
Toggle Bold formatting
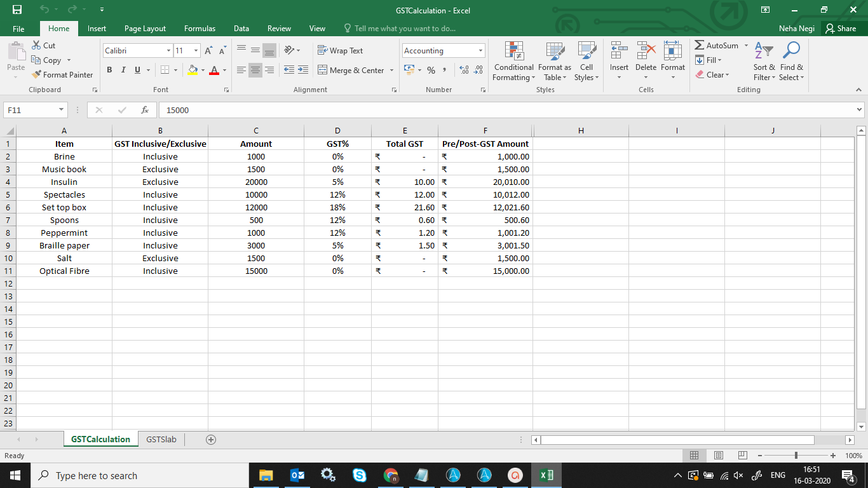click(109, 70)
